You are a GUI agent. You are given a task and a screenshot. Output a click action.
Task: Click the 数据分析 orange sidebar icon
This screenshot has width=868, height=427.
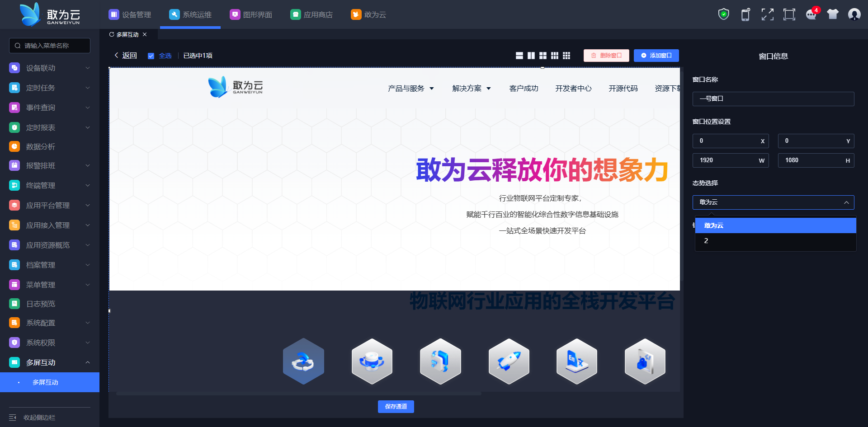[14, 146]
